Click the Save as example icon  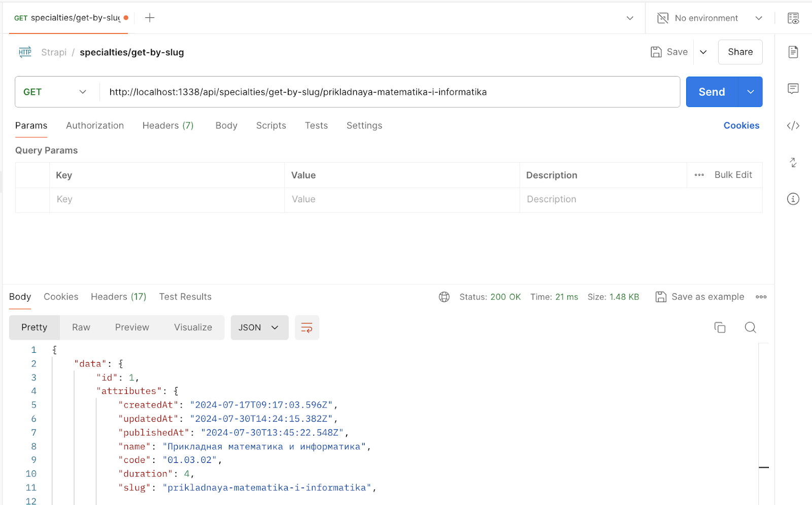click(x=661, y=297)
